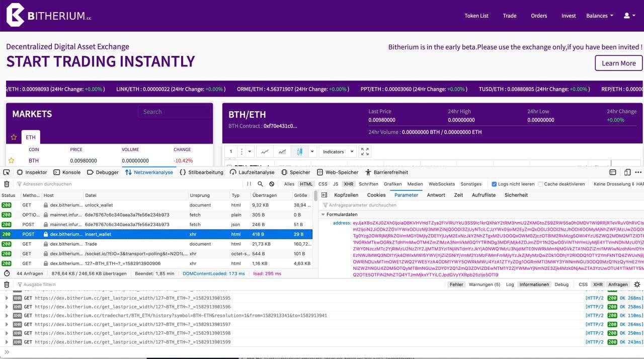This screenshot has height=359, width=644.
Task: Select the ETH market tab
Action: 31,137
